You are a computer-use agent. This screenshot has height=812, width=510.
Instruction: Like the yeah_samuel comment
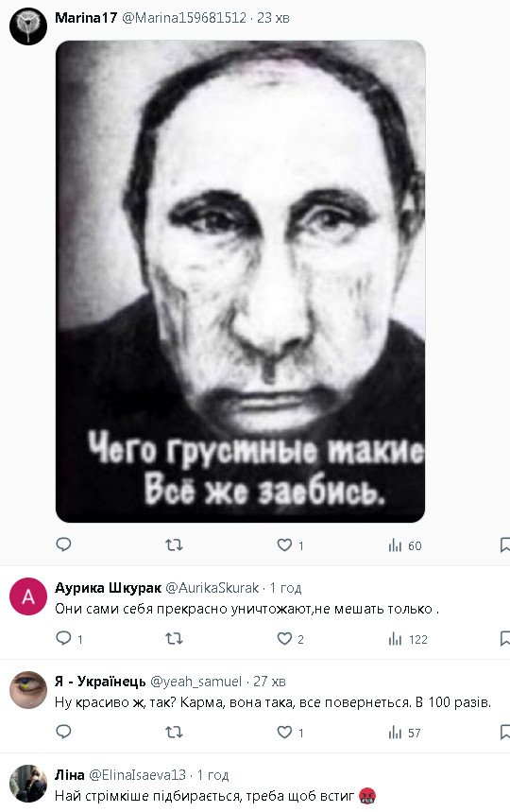point(290,733)
